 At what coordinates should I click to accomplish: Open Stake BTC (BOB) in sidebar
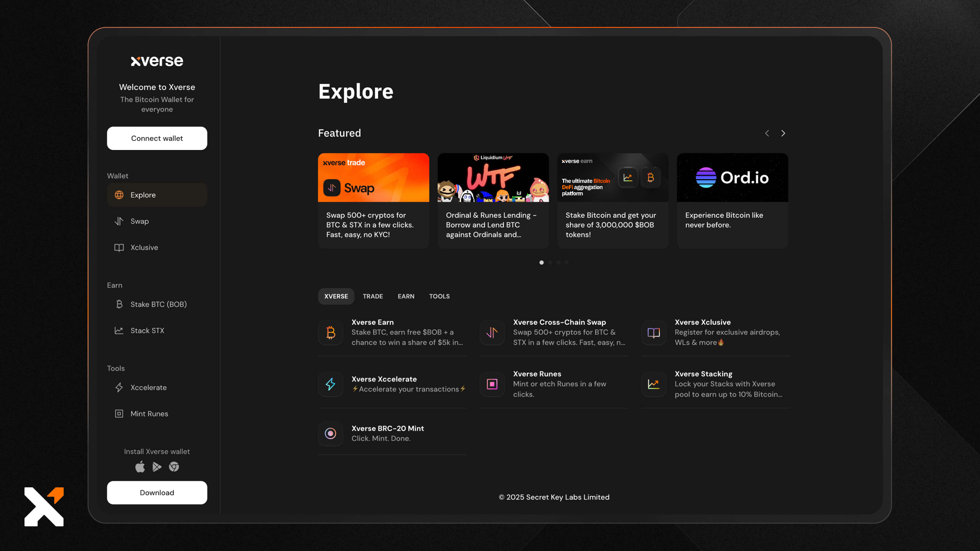click(x=157, y=304)
